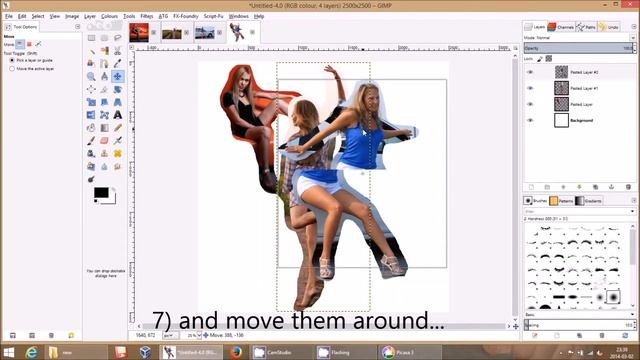Select the yellow Heal tool
The width and height of the screenshot is (640, 360).
[x=118, y=153]
